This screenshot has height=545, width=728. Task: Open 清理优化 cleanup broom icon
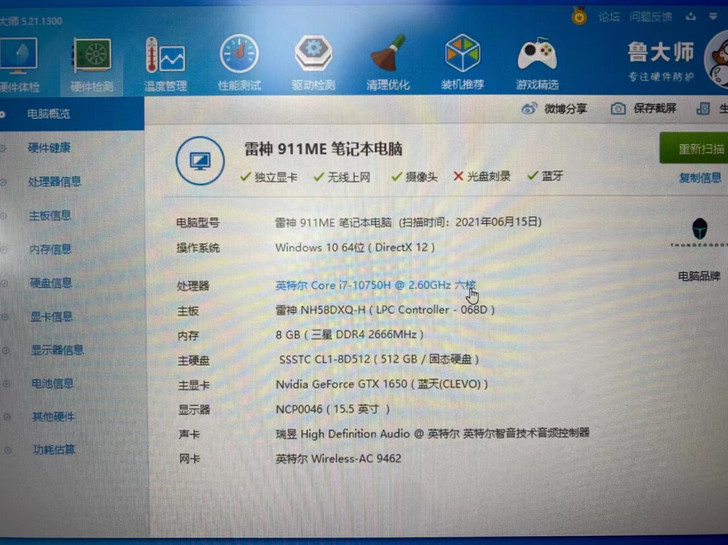[x=388, y=53]
